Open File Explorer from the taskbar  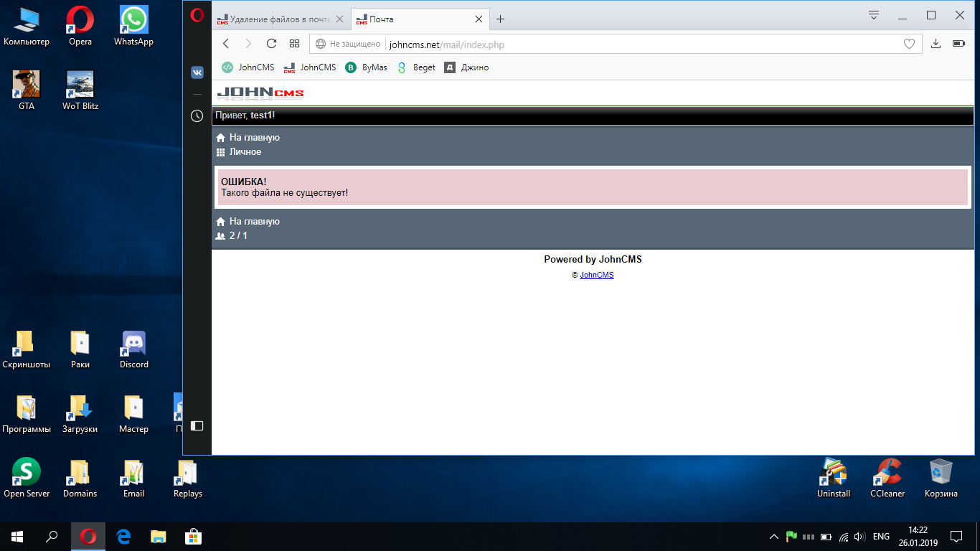click(158, 537)
